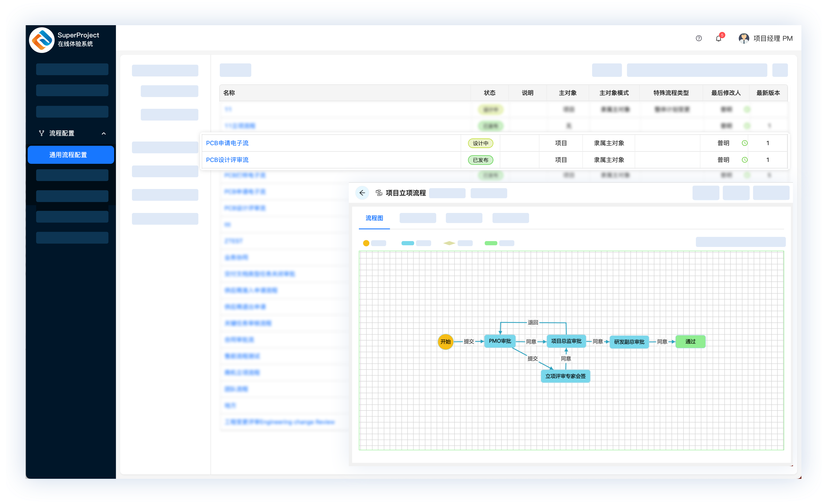The image size is (827, 504).
Task: Click the SuperProject logo
Action: point(42,40)
